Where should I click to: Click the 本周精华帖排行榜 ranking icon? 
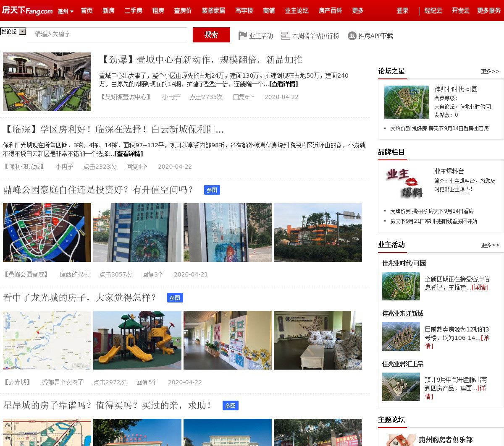(x=286, y=36)
